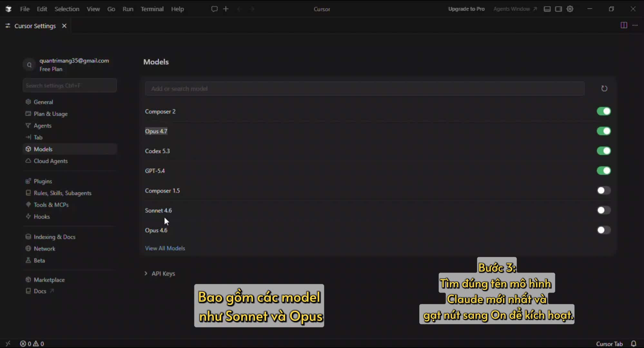Click the plus icon in title bar
Screen dimensions: 644x348
(x=226, y=9)
